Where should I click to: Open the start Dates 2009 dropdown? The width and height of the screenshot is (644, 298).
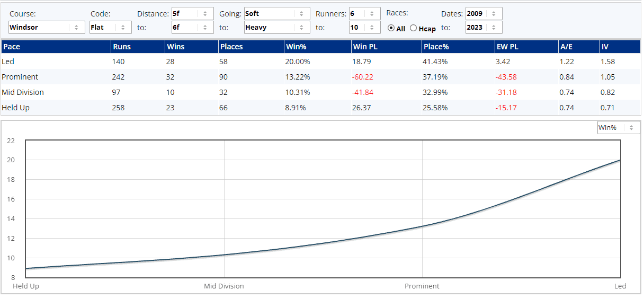[484, 14]
